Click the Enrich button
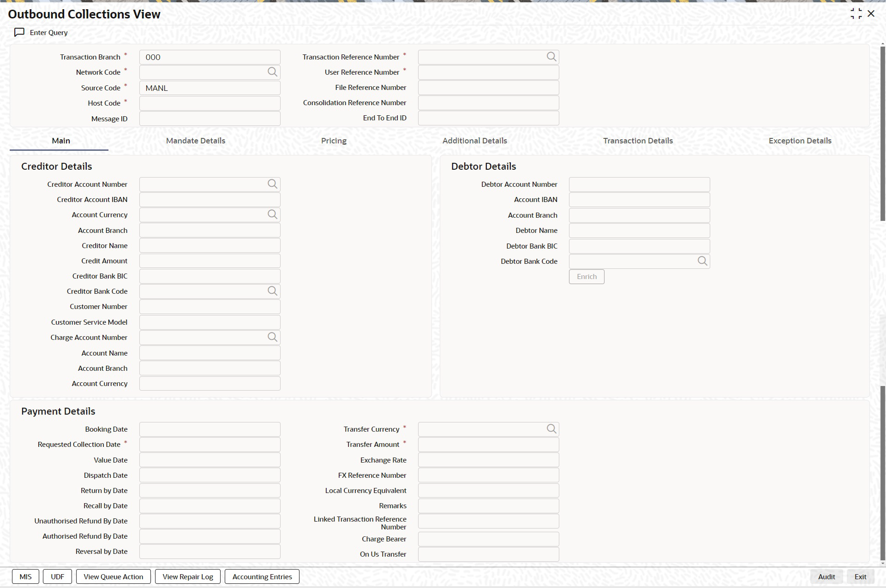This screenshot has height=588, width=886. 587,277
